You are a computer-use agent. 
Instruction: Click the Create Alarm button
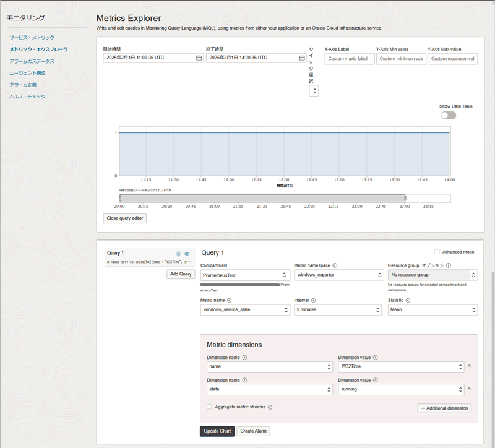254,431
